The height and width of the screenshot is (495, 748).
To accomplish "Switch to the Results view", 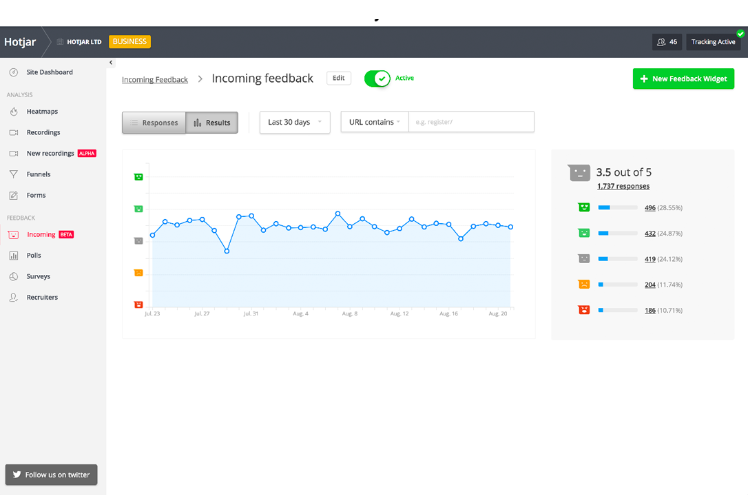I will [x=211, y=123].
